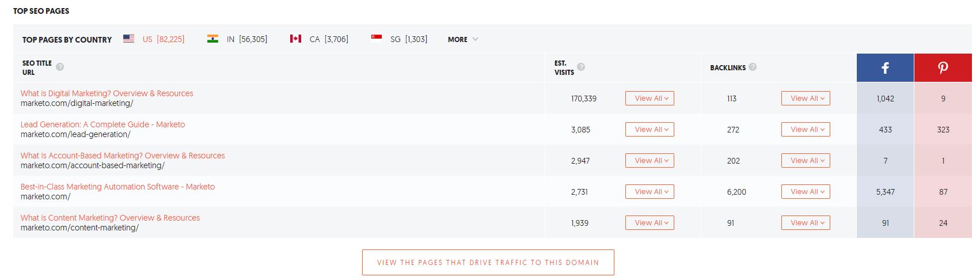The image size is (980, 280).
Task: Expand the MORE countries dropdown
Action: [x=463, y=39]
